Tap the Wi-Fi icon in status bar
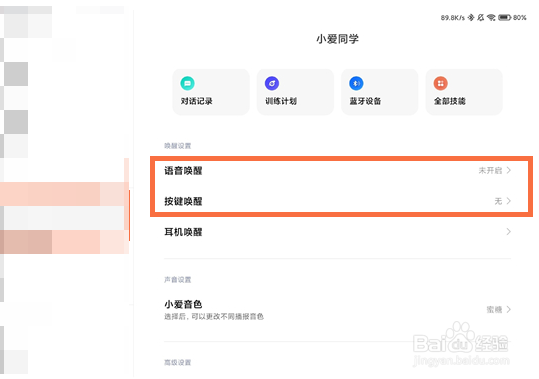 click(491, 18)
